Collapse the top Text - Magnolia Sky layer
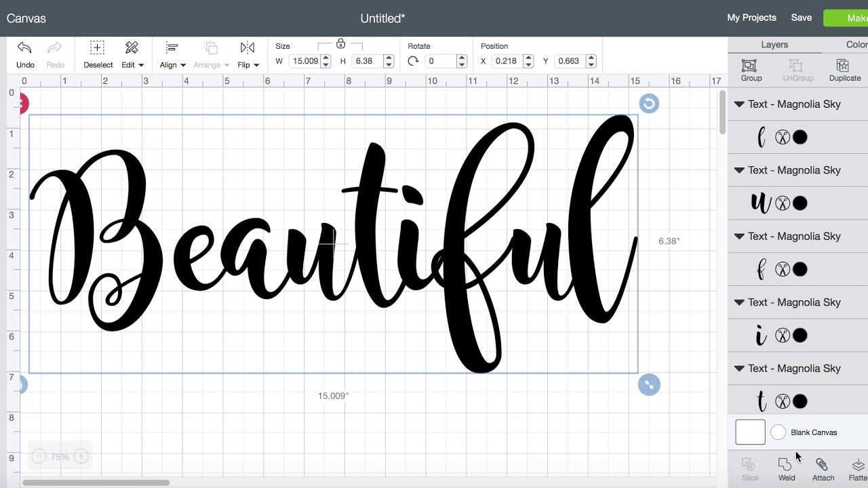 (739, 104)
